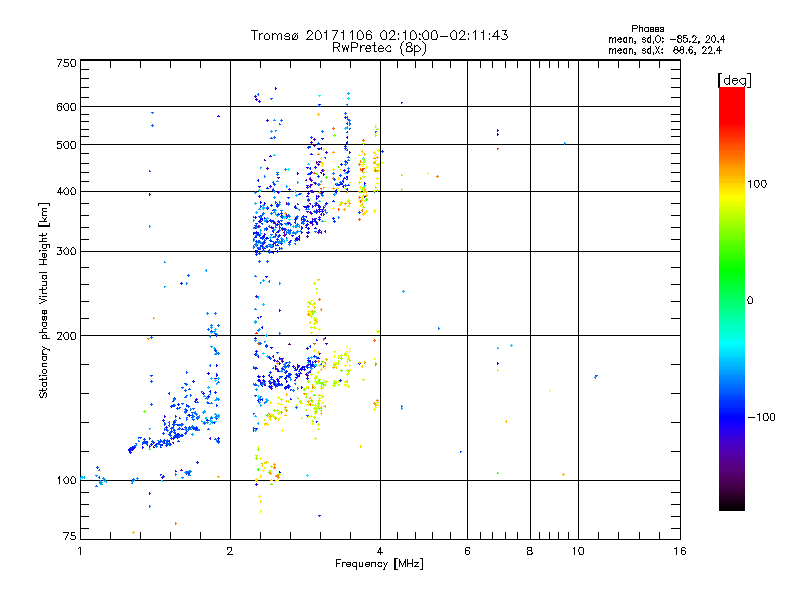Click the x-axis '8' tick label

point(530,551)
